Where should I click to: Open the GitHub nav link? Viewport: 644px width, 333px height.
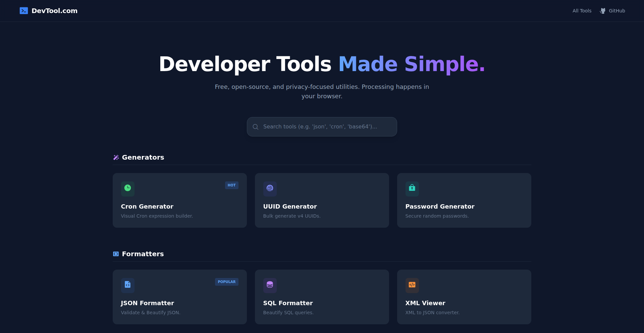612,11
